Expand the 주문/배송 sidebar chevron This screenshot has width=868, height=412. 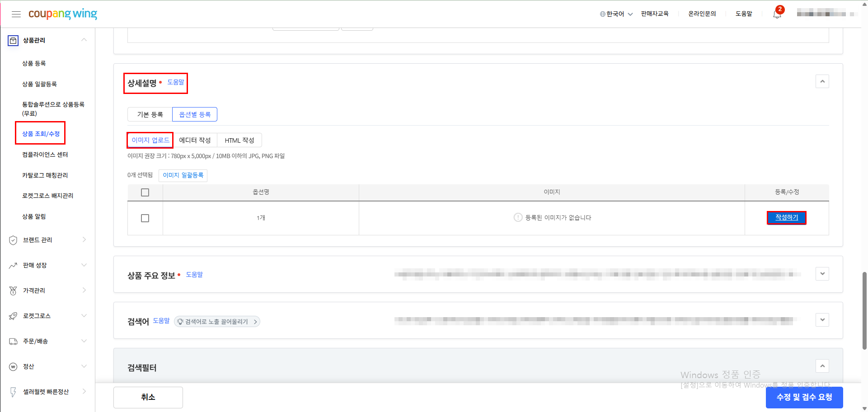tap(84, 341)
